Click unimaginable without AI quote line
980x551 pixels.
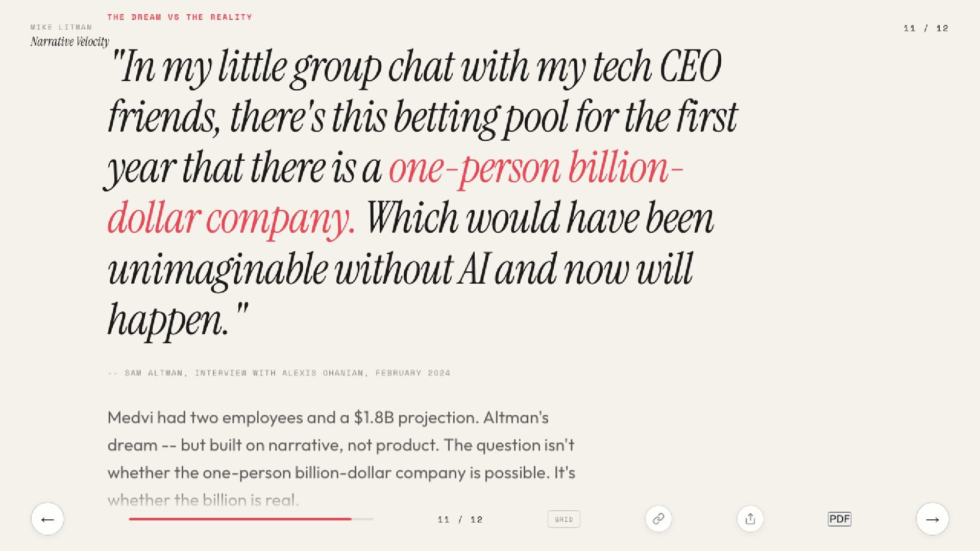point(400,269)
